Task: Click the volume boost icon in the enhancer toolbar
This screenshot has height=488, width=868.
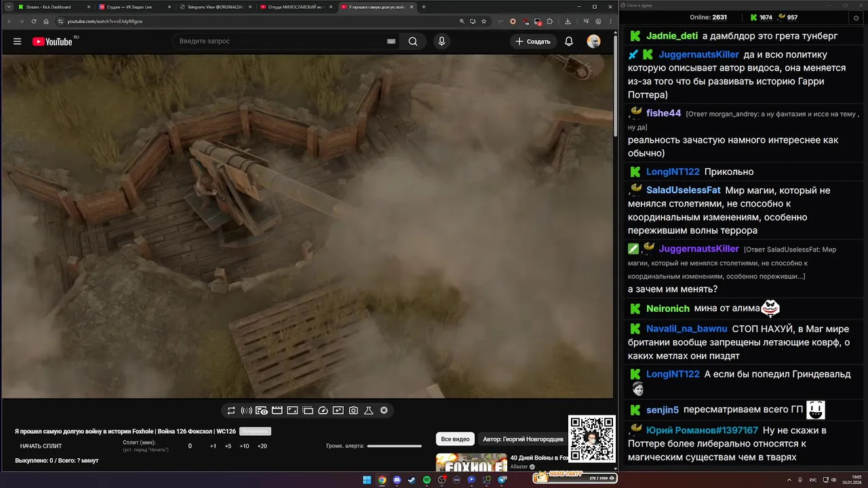Action: tap(246, 411)
